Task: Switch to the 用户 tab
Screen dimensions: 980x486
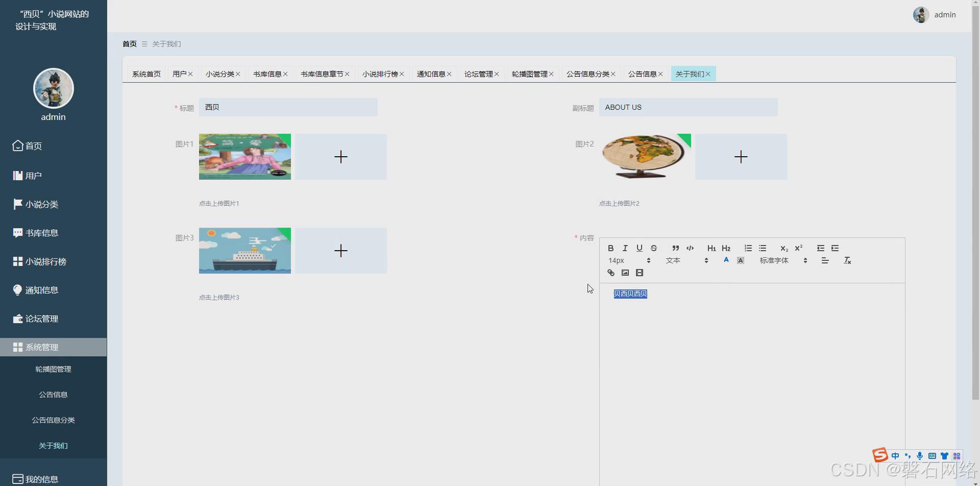Action: pyautogui.click(x=179, y=74)
